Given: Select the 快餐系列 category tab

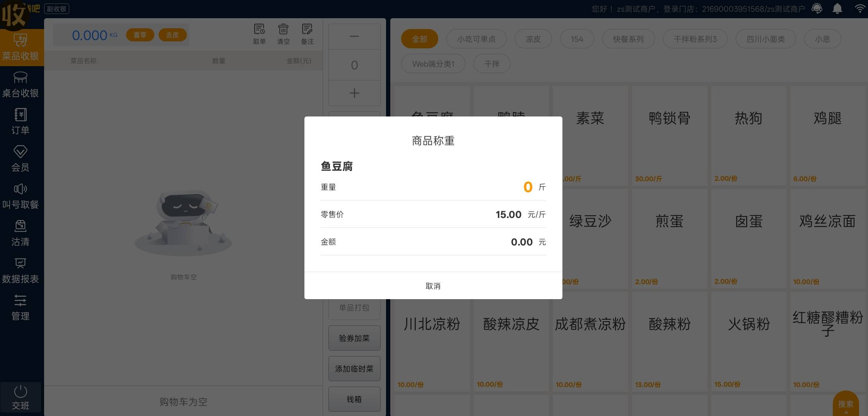Looking at the screenshot, I should [629, 39].
